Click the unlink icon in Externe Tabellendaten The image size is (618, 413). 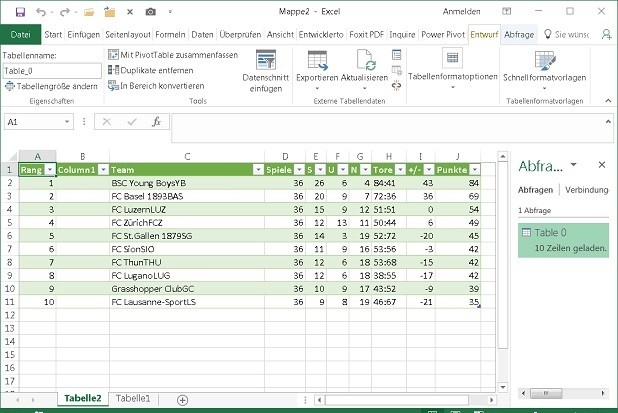[396, 86]
